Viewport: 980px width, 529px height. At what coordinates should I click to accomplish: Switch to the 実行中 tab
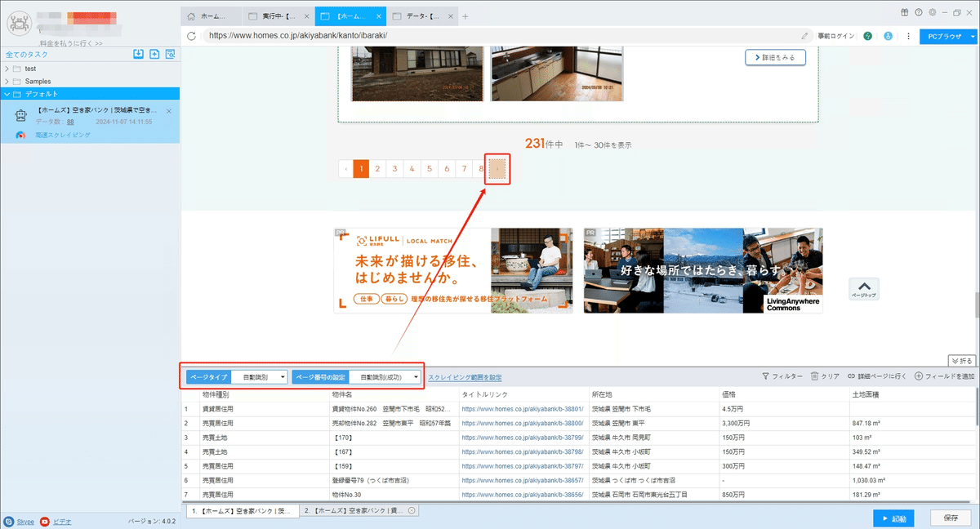coord(278,16)
